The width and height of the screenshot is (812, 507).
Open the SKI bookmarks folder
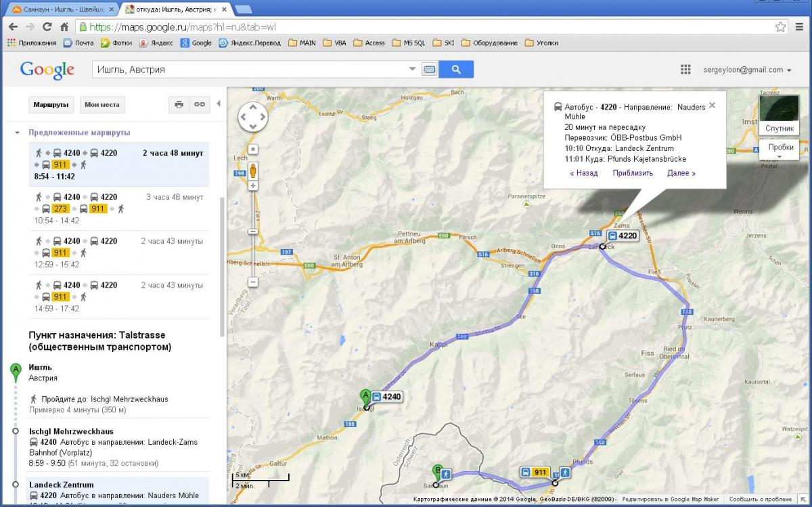coord(443,43)
